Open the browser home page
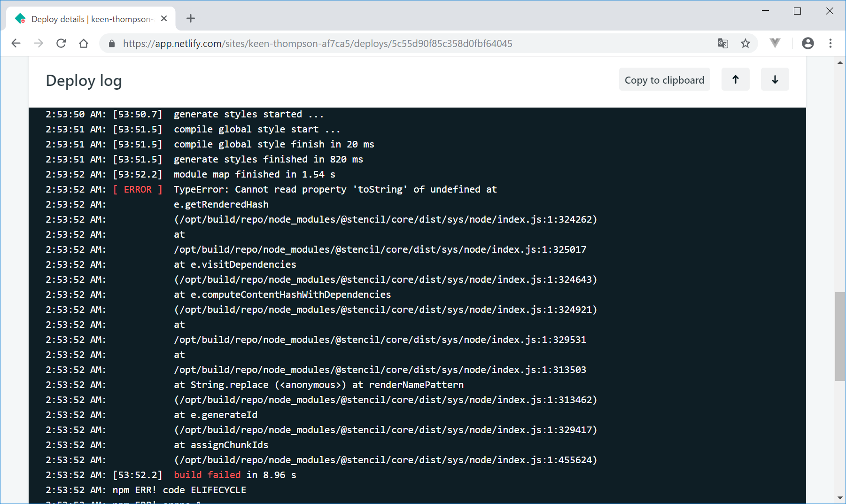846x504 pixels. coord(84,43)
